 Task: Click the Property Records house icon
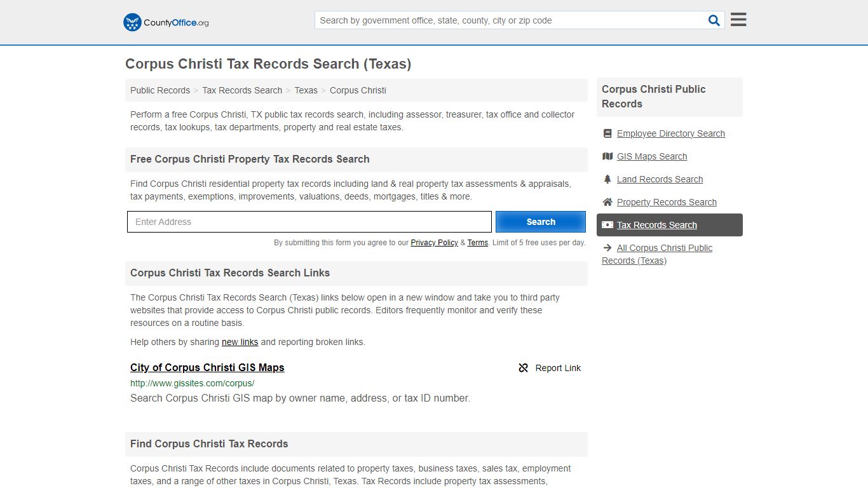pos(607,202)
